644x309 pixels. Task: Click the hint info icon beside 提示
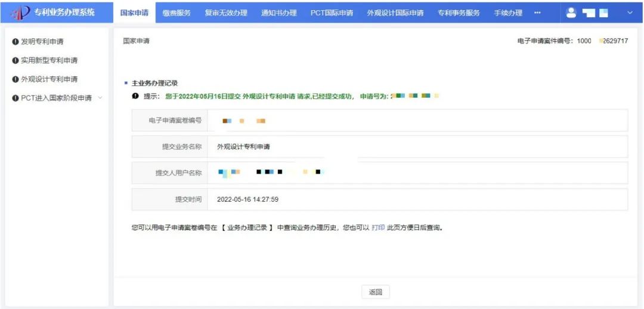pos(135,96)
